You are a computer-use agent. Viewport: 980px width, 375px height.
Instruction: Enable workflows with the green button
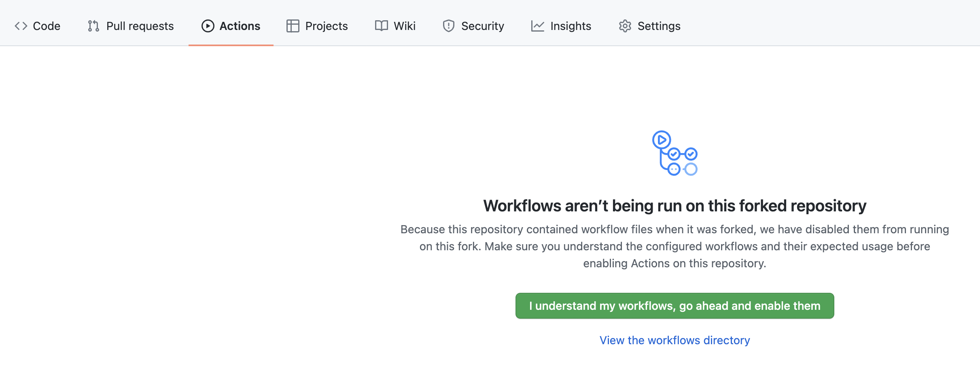[x=675, y=306]
